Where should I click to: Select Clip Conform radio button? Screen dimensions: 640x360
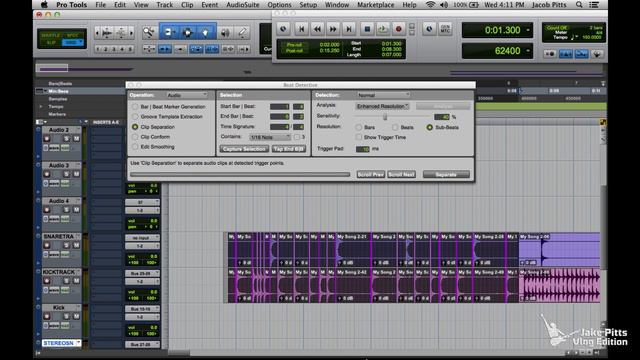click(135, 137)
